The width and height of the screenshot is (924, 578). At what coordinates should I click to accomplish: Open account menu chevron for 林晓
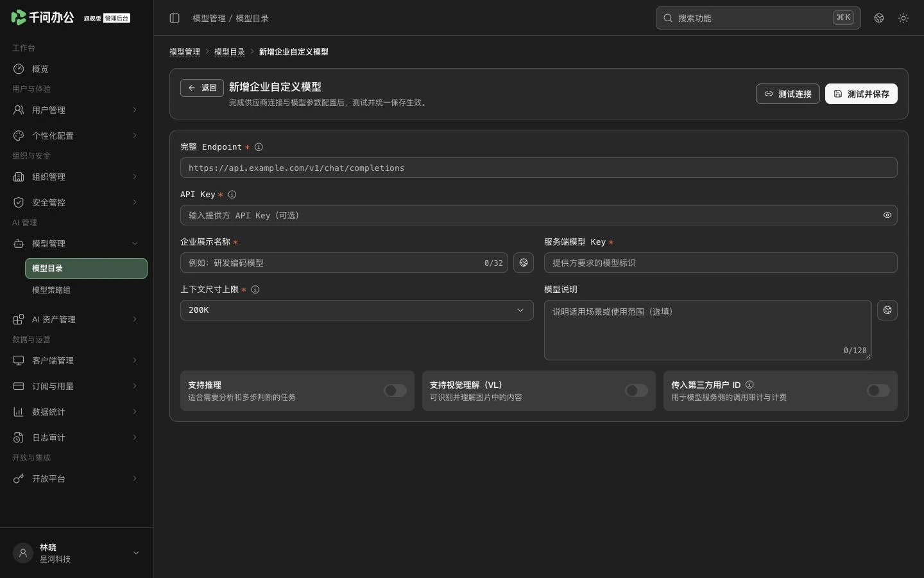pyautogui.click(x=136, y=553)
